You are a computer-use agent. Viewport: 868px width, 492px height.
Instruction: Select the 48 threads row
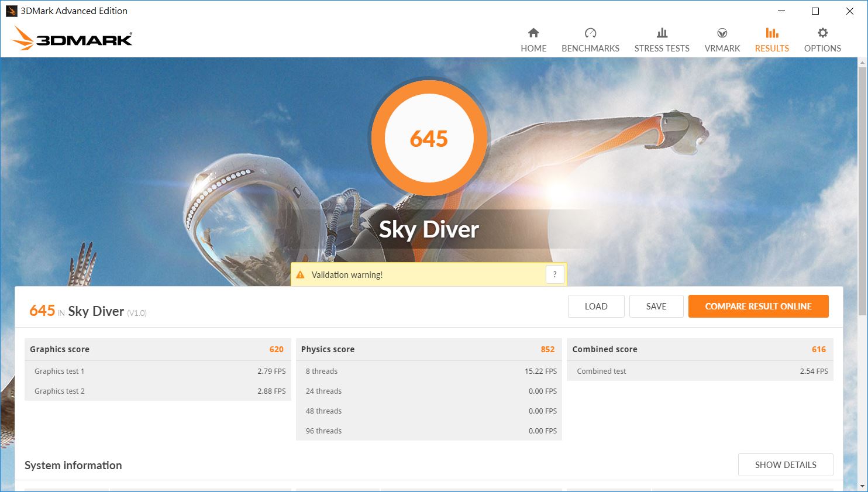(429, 411)
